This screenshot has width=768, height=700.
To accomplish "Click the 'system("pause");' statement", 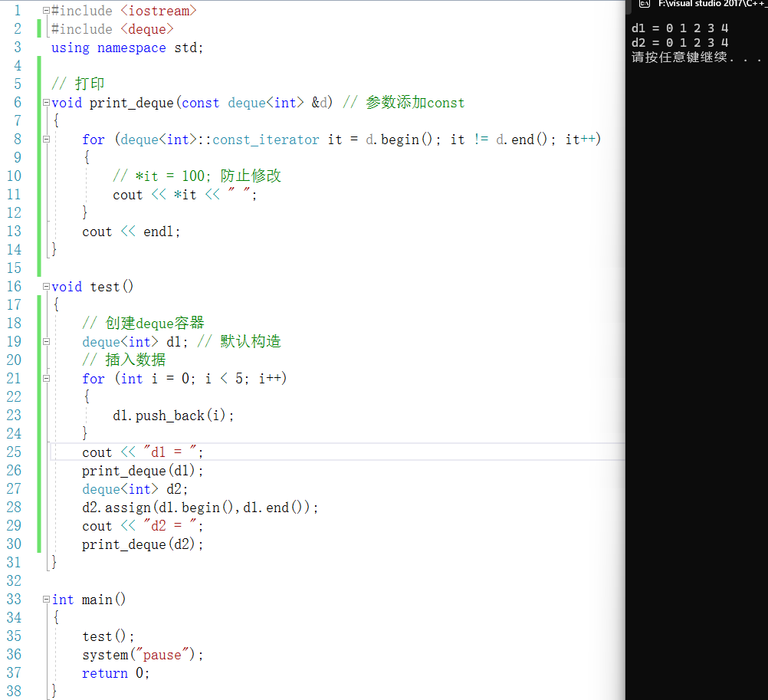I will click(x=143, y=655).
